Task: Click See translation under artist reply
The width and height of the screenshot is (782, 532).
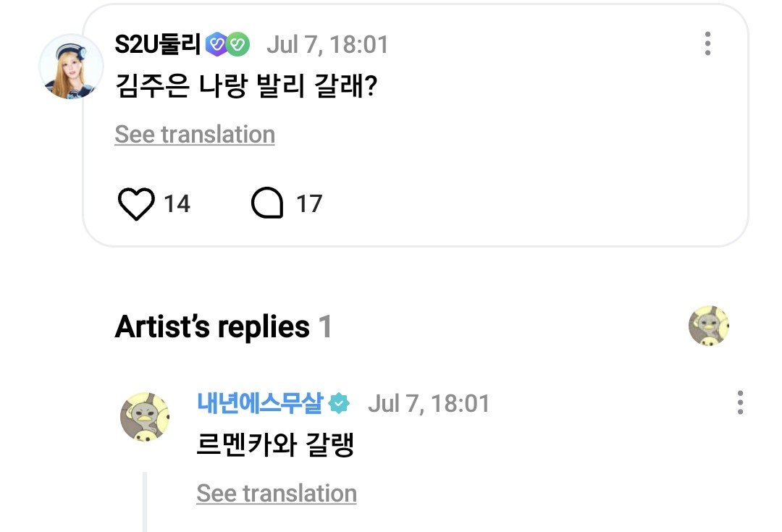Action: coord(277,493)
